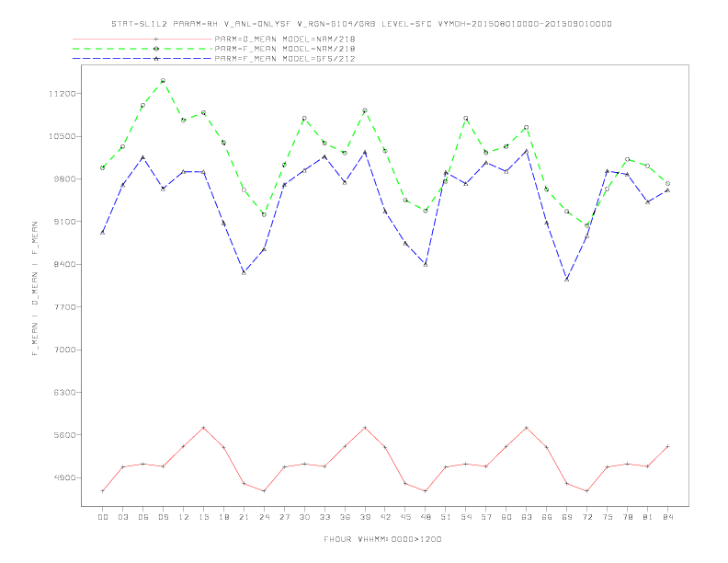Click the vertical axis title F_MEAN | O_MEAN | F_MEAN
This screenshot has width=728, height=563.
tap(35, 289)
